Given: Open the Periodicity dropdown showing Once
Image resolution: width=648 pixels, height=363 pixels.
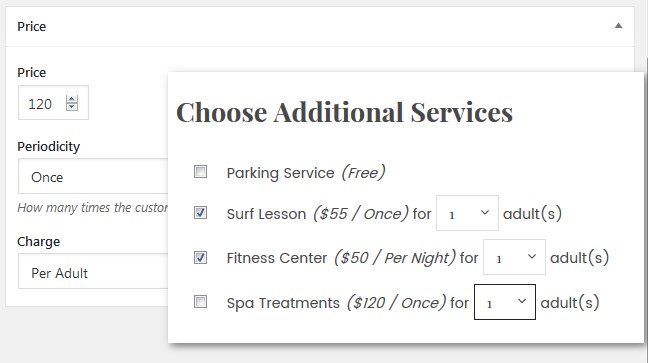Looking at the screenshot, I should (93, 177).
